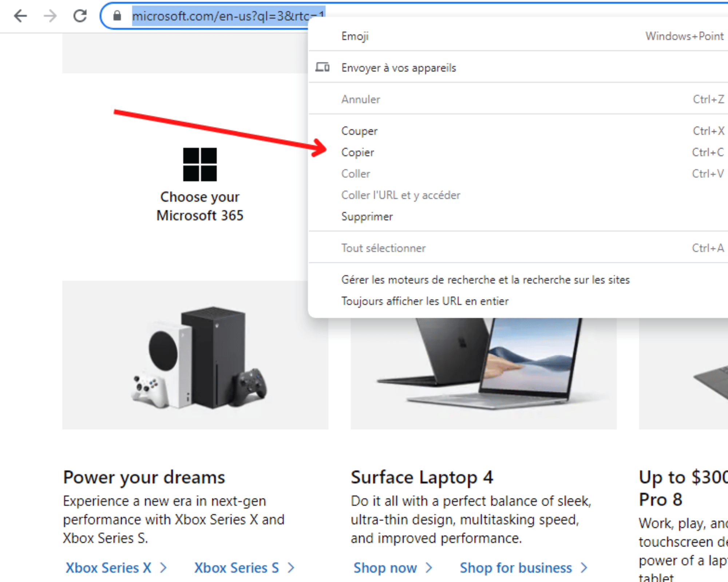Viewport: 728px width, 582px height.
Task: Click the Surface Laptop 4 heading
Action: (422, 478)
